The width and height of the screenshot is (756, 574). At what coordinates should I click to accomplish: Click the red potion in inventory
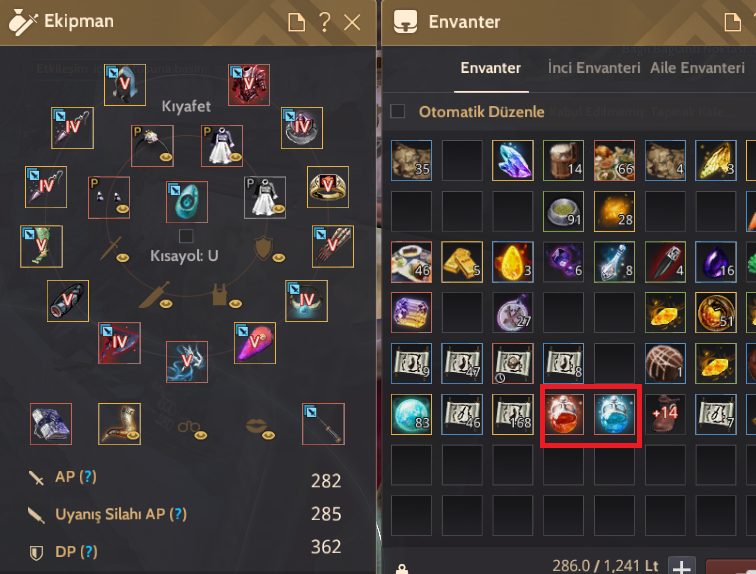(563, 414)
